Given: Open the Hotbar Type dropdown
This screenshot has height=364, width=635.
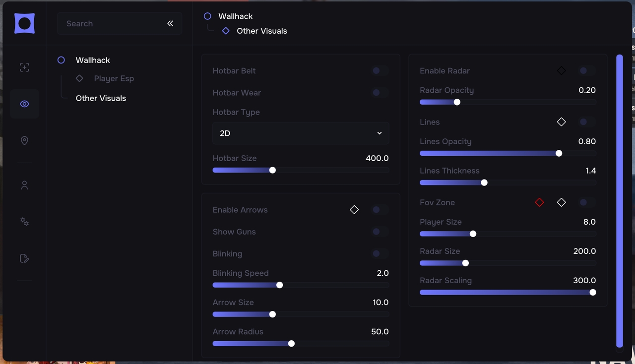Looking at the screenshot, I should coord(301,133).
